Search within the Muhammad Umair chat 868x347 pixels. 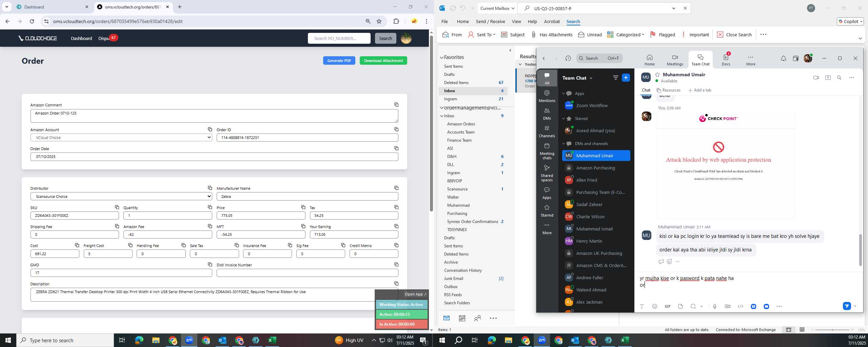[839, 78]
